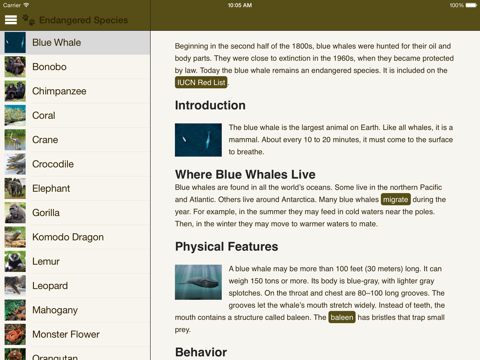Select Komodo Dragon in the species list

[75, 237]
